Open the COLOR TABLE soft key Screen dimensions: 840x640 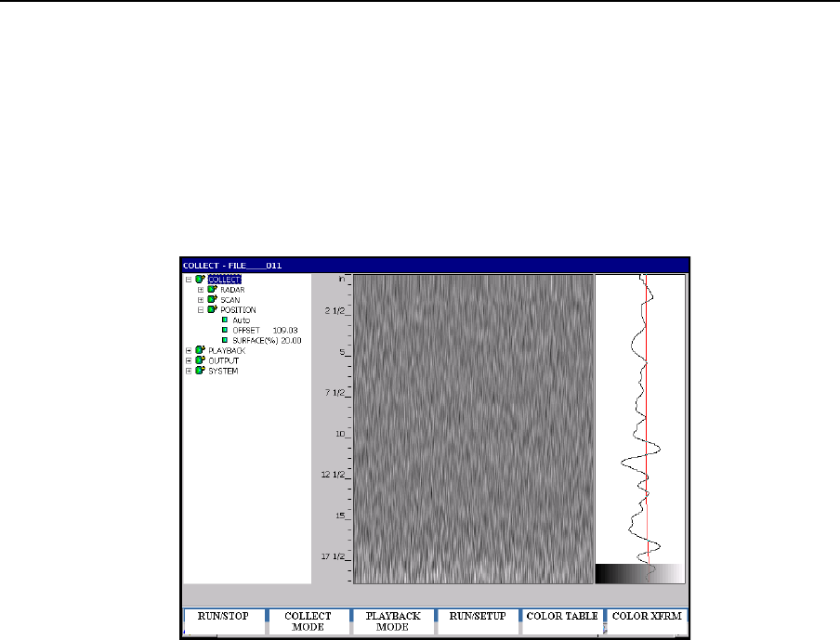562,621
